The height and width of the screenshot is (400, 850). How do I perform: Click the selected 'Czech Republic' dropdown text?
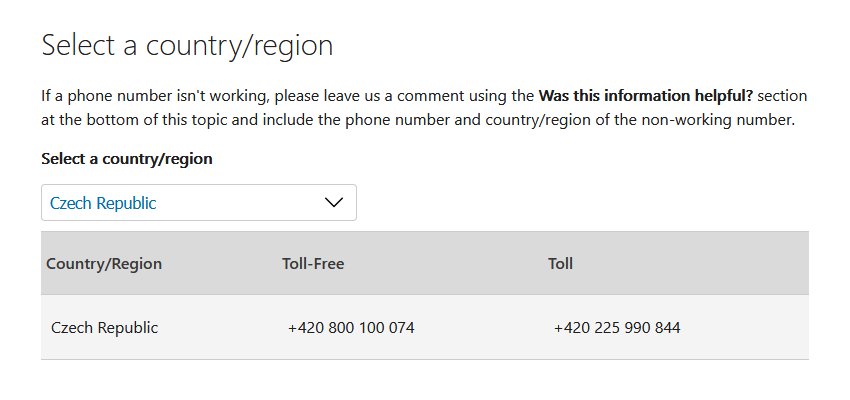click(103, 203)
